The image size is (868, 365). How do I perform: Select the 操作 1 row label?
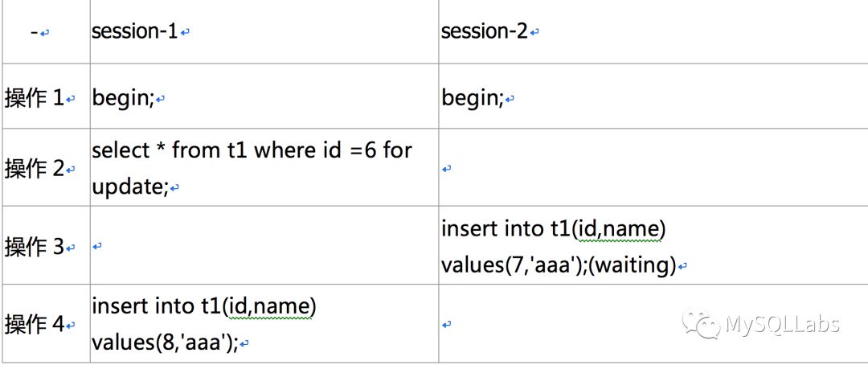pos(35,98)
